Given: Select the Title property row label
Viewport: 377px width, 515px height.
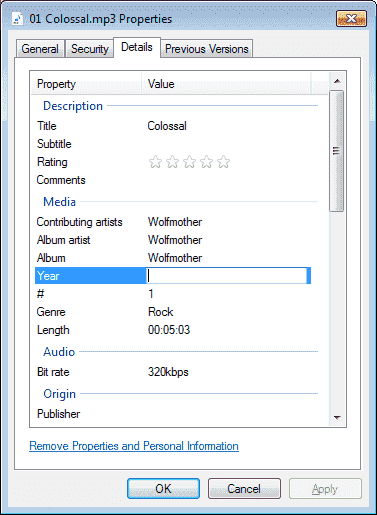Looking at the screenshot, I should [x=47, y=126].
